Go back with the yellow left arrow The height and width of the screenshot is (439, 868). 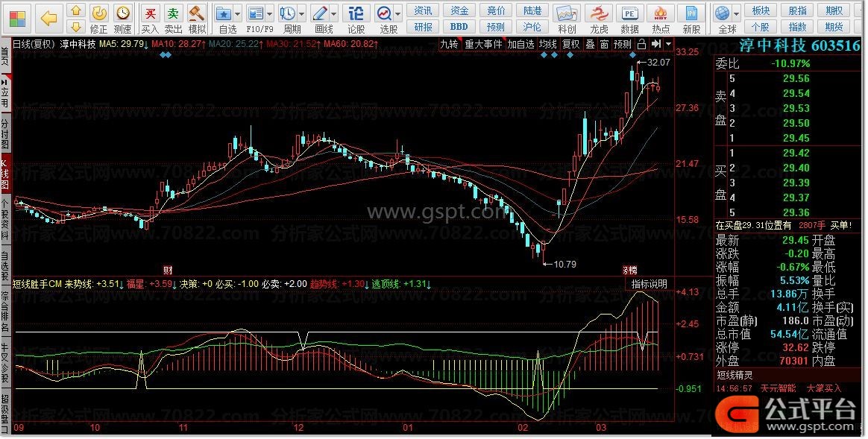[x=48, y=19]
